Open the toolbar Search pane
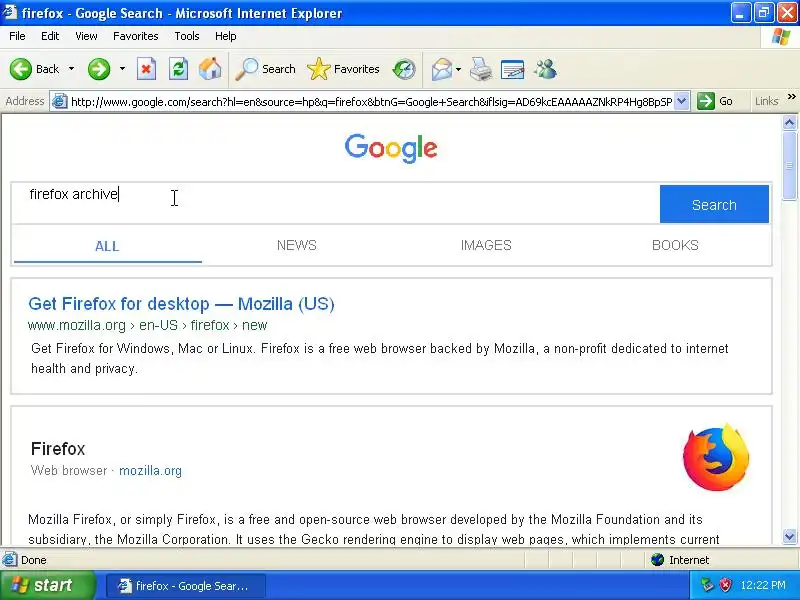The image size is (800, 600). (x=265, y=69)
